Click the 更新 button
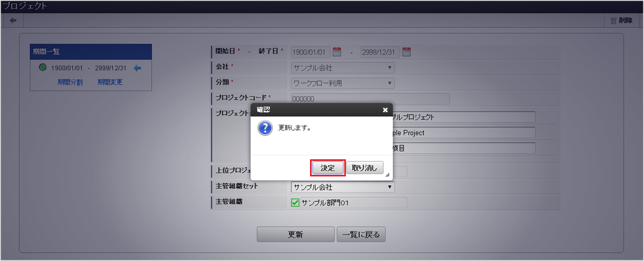This screenshot has width=644, height=261. (x=296, y=235)
